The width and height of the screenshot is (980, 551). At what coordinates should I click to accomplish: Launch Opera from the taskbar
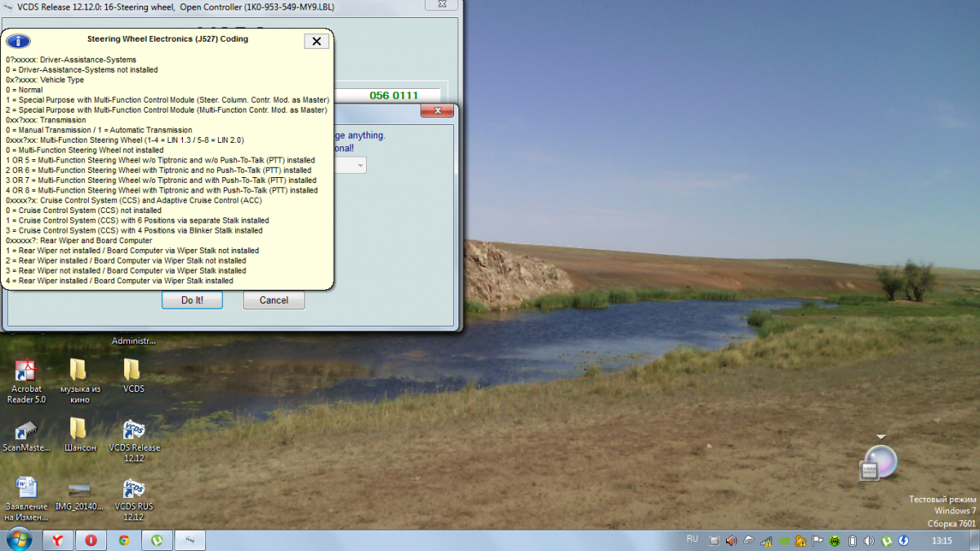pyautogui.click(x=91, y=540)
